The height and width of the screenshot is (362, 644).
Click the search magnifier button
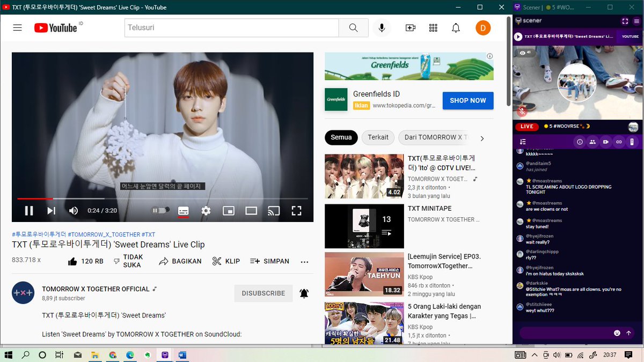353,28
